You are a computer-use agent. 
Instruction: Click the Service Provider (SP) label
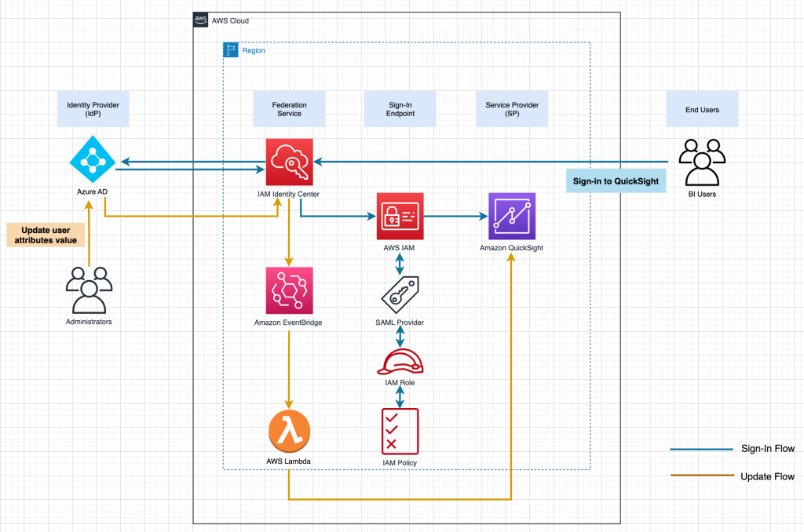(x=511, y=109)
